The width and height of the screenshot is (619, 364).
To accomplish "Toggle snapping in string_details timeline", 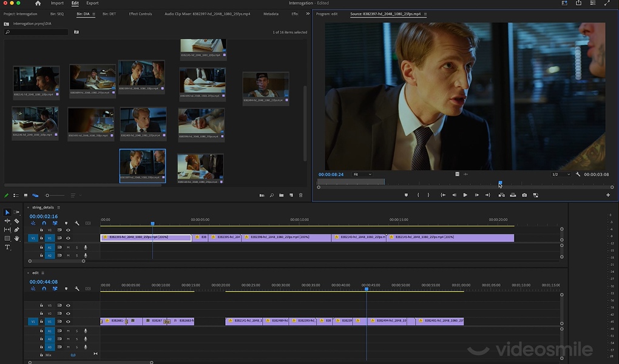I will click(x=44, y=223).
